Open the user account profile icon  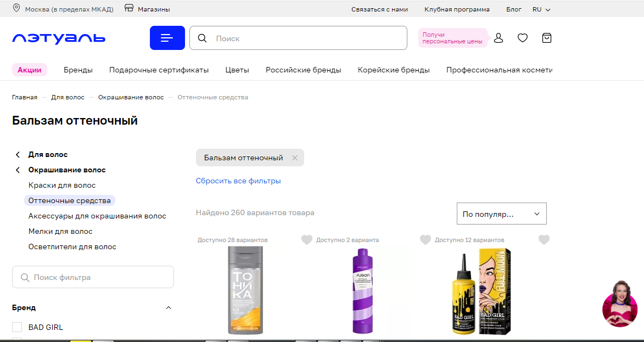click(498, 38)
